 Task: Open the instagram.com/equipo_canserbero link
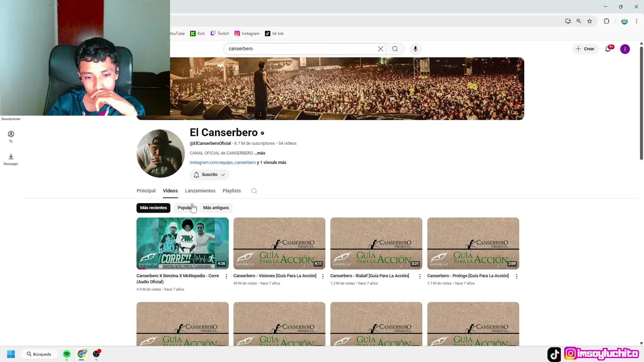click(222, 162)
